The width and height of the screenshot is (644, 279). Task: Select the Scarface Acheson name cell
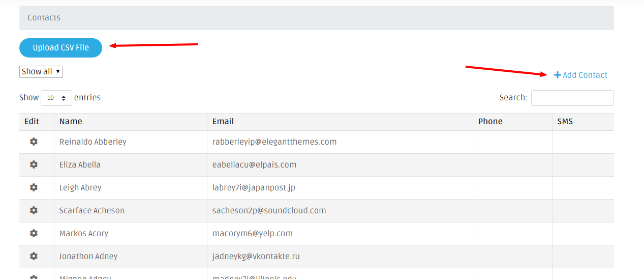(x=92, y=210)
